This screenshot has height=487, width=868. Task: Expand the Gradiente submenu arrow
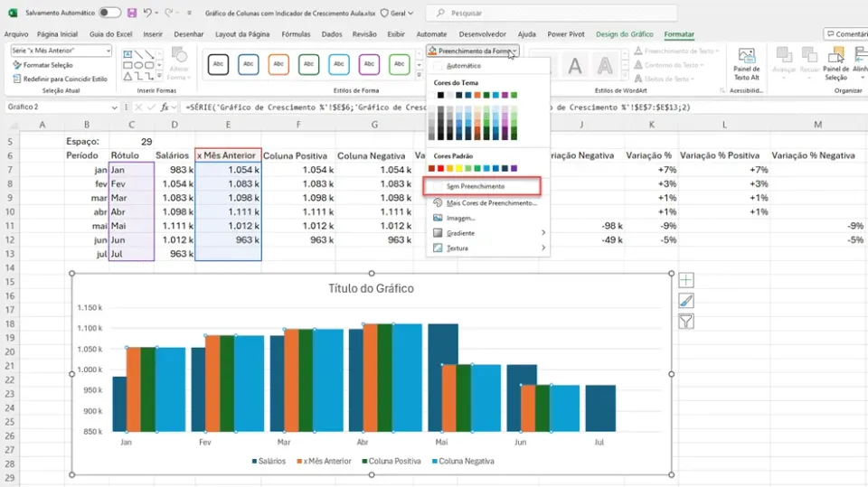tap(543, 233)
